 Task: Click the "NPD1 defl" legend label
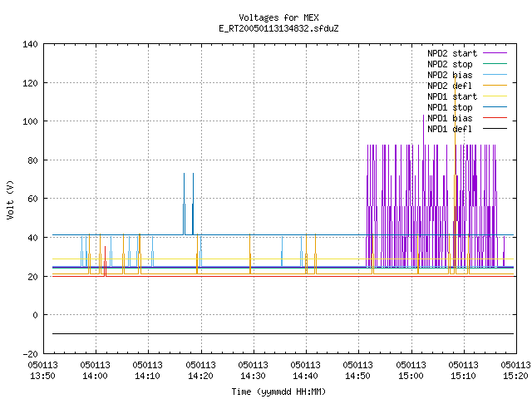450,129
